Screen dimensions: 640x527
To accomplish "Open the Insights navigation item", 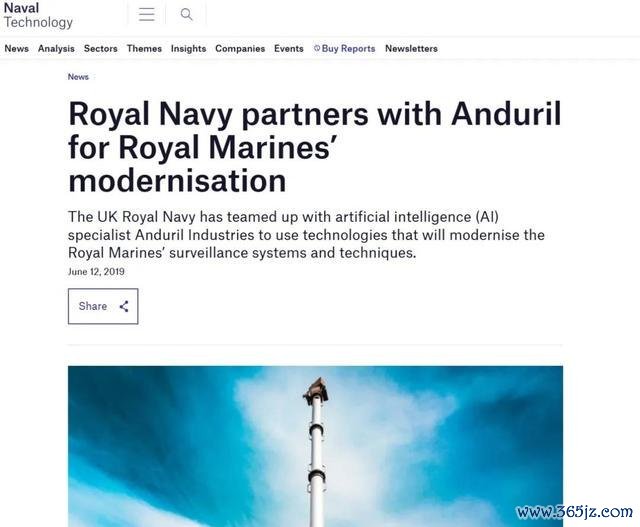I will coord(189,49).
